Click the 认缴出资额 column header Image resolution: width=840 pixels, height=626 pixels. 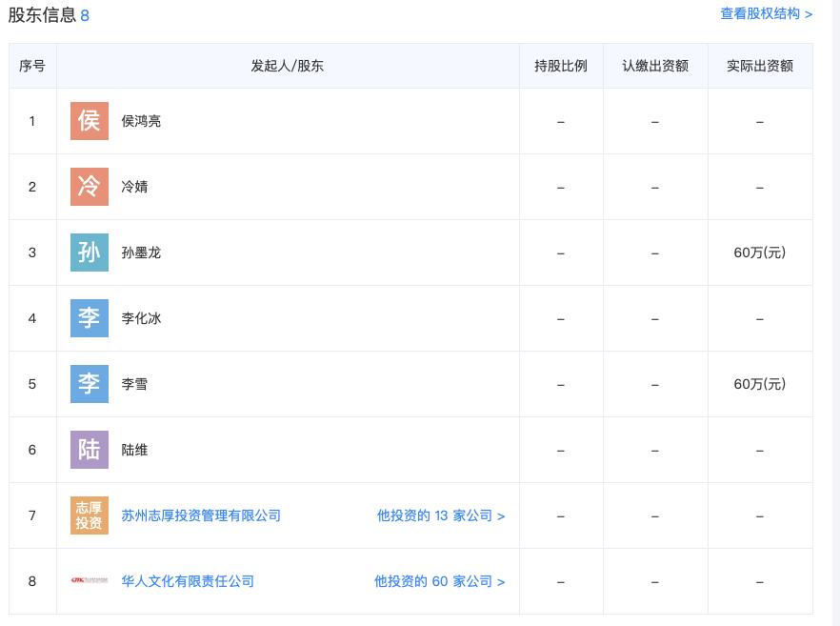[653, 66]
